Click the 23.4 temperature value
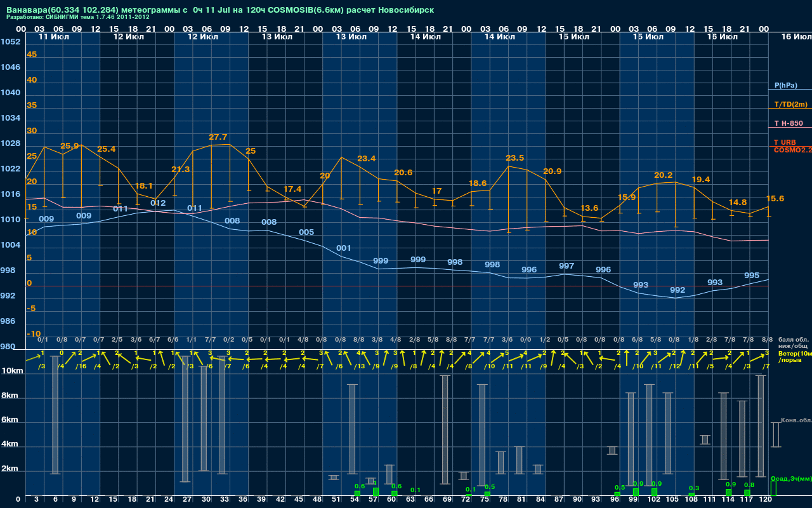Screen dimensions: 812x508 (367, 159)
